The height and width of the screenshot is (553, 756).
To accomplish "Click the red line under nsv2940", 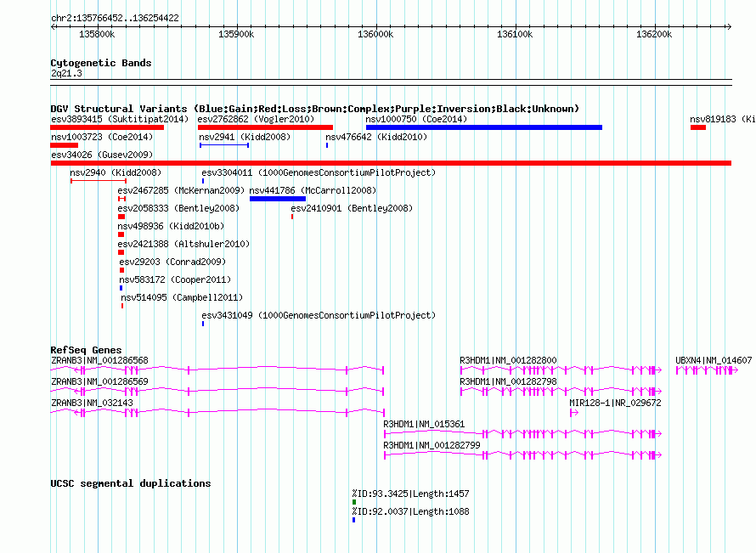I will point(99,181).
